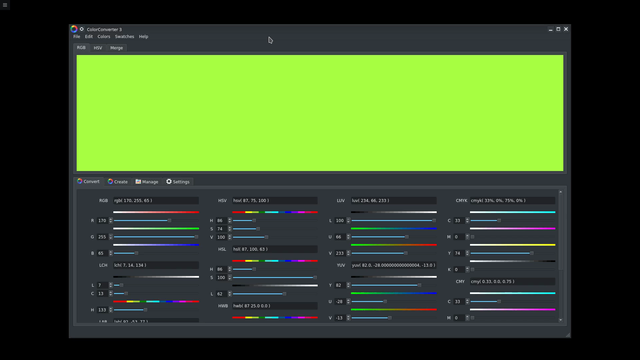
Task: Click the HSV H value stepper arrows
Action: [229, 220]
